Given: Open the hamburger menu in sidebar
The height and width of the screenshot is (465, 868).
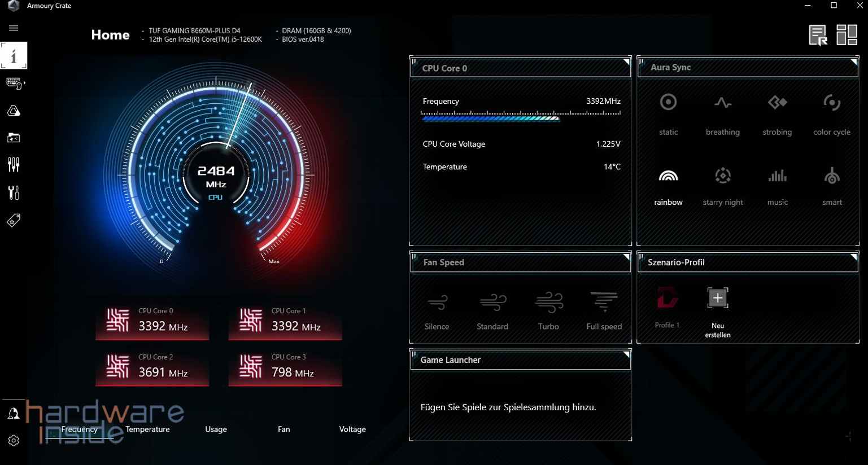Looking at the screenshot, I should pos(14,28).
